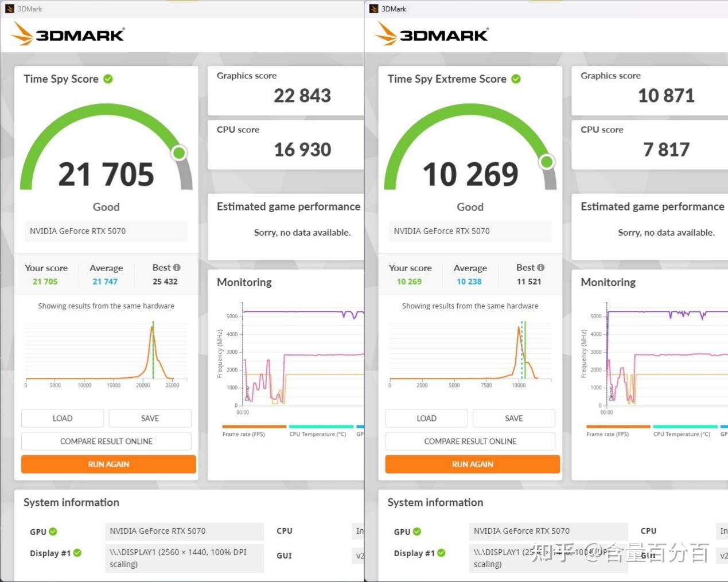Click COMPARE RESULT ONLINE in the Time Spy window

[x=106, y=441]
